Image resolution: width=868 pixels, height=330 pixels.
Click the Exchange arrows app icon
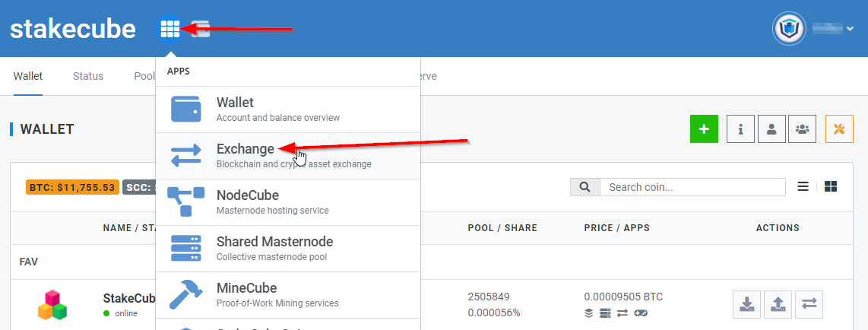(186, 156)
